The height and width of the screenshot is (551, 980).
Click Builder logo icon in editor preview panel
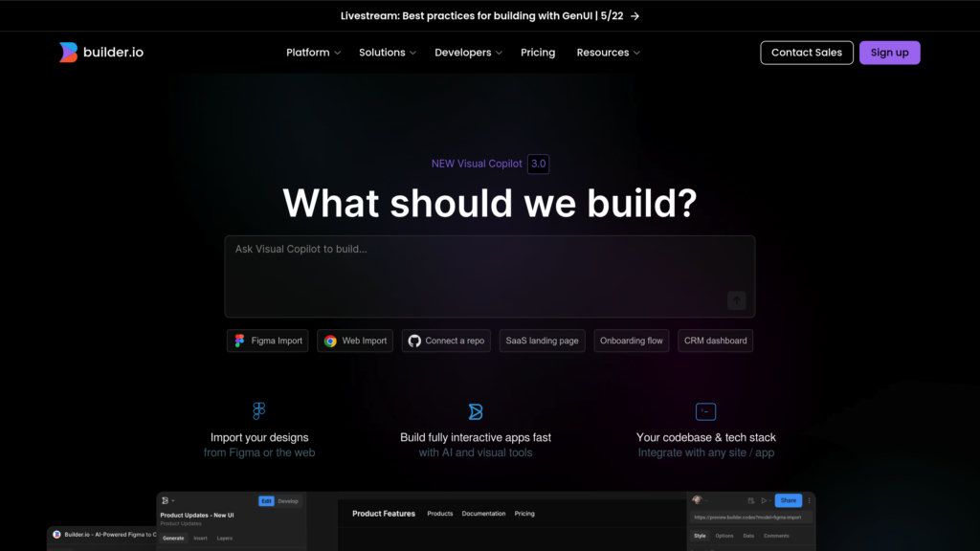(165, 500)
